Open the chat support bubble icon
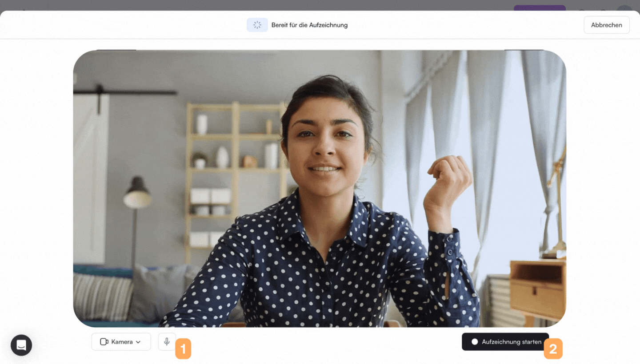 pos(21,345)
